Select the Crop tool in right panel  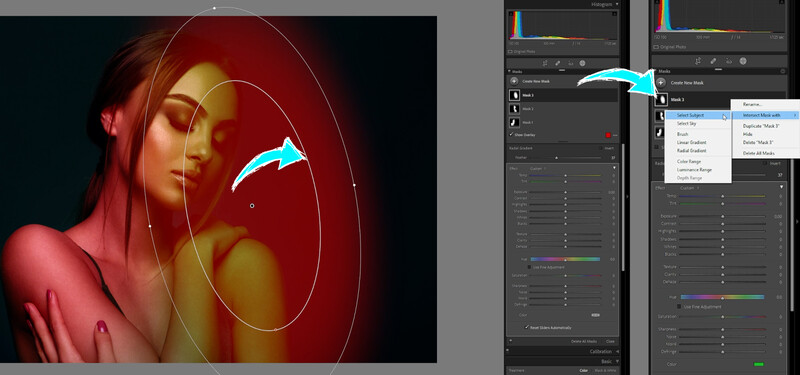698,61
